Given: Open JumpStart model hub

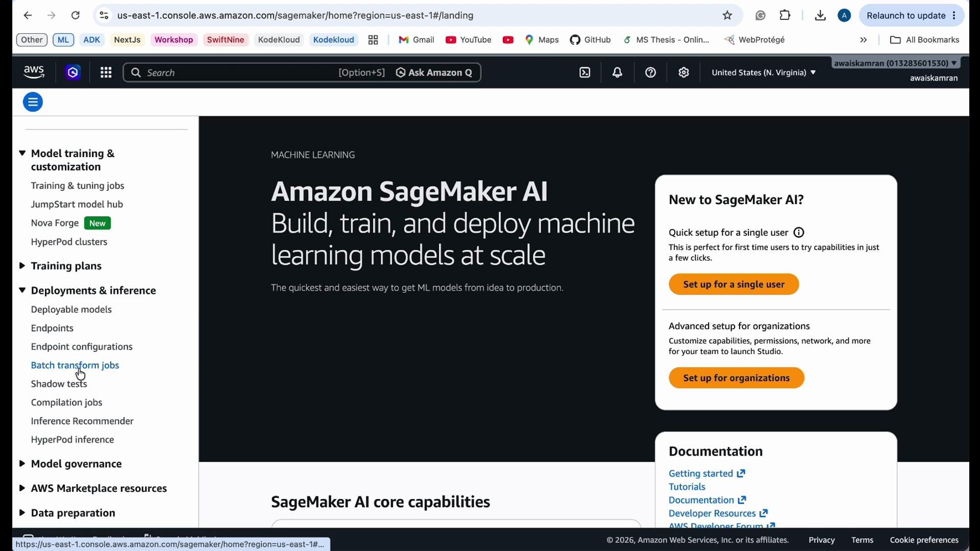Looking at the screenshot, I should click(x=77, y=205).
